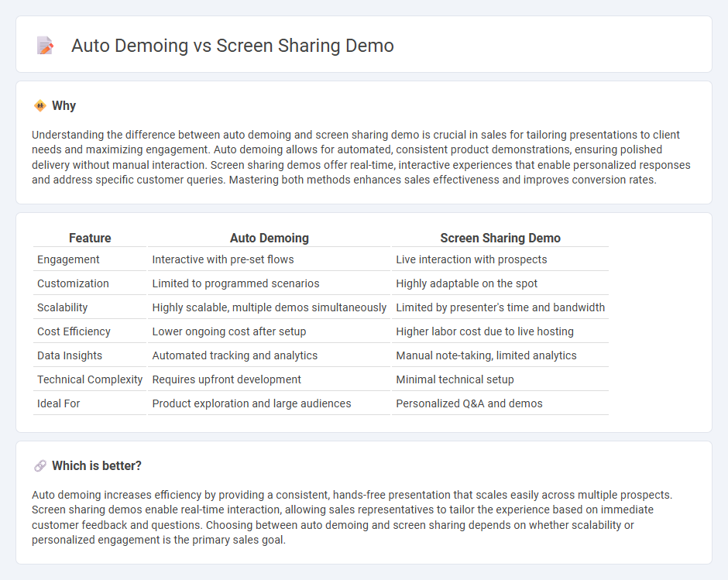The width and height of the screenshot is (728, 580).
Task: Click the Technical Complexity row label
Action: (x=90, y=379)
